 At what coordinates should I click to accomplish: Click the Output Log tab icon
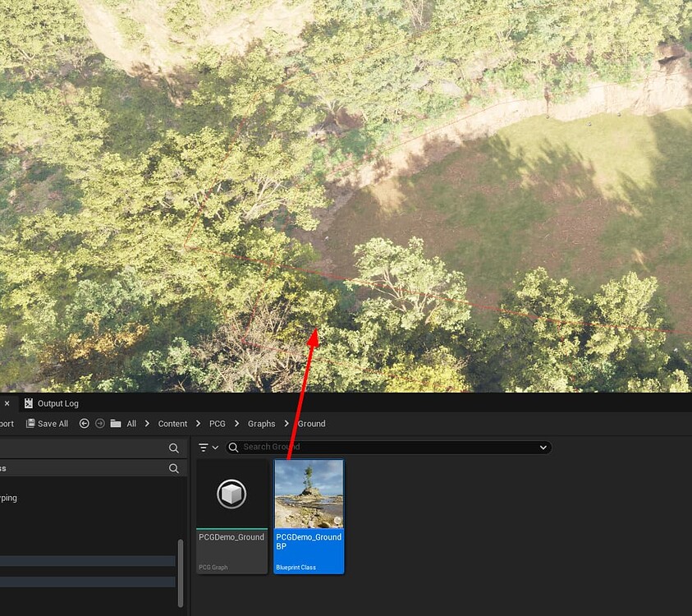click(30, 403)
